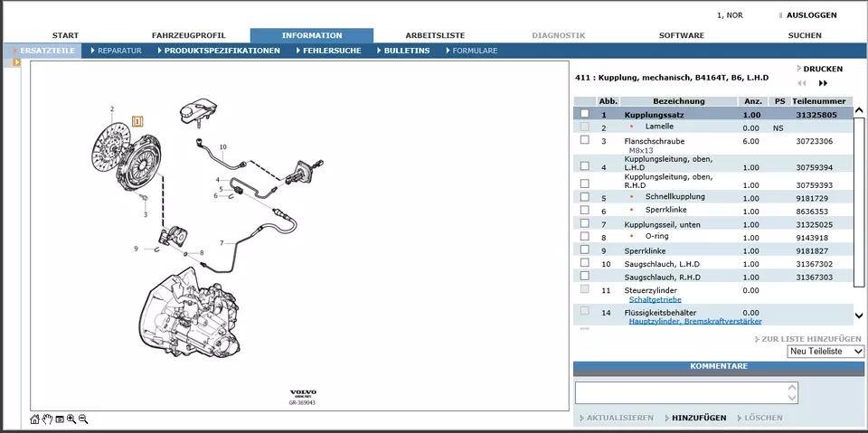Go to next parts page arrow
Image resolution: width=868 pixels, height=433 pixels.
click(823, 83)
